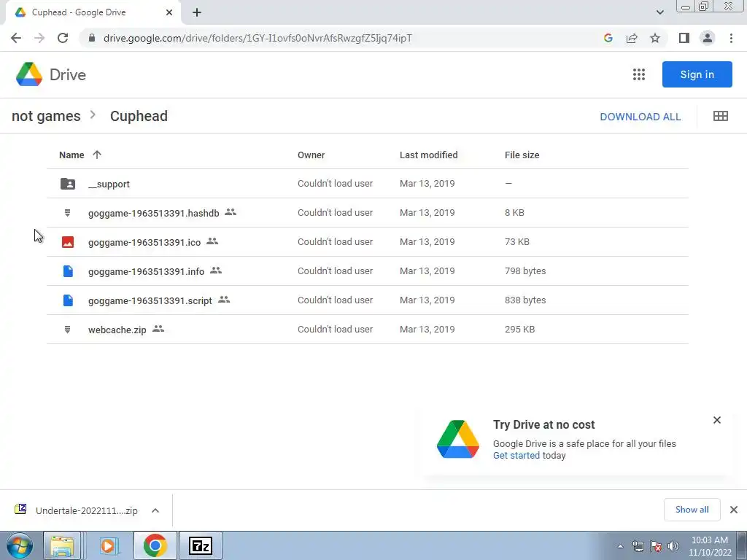Screen dimensions: 747x560
Task: Click shared icon next to hashdb file
Action: [231, 212]
